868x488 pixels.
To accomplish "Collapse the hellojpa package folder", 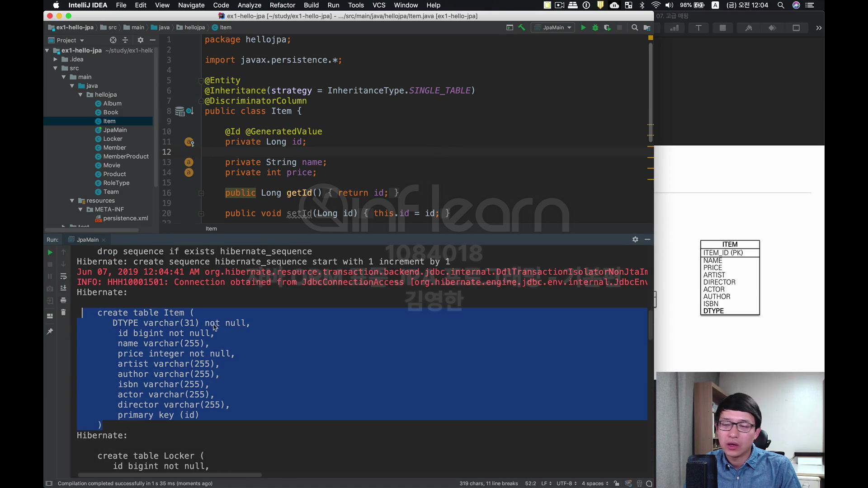I will click(x=80, y=95).
